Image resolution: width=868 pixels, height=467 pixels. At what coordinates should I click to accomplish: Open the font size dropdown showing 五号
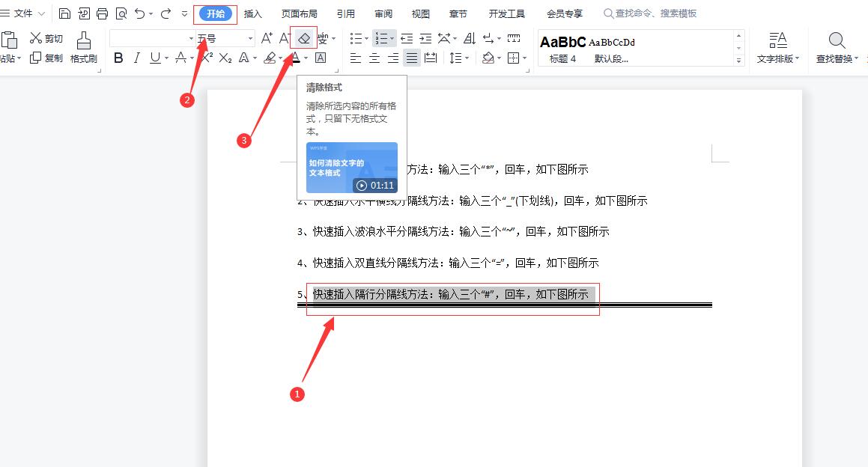tap(251, 37)
